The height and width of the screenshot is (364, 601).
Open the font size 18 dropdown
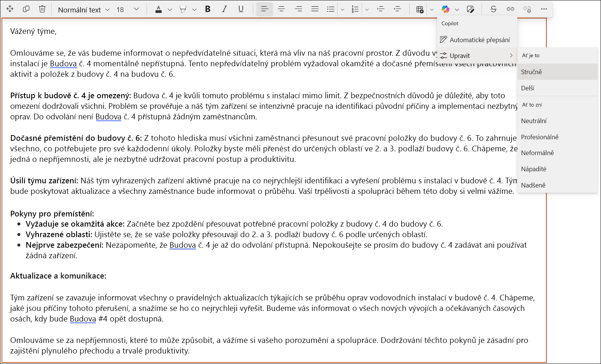tap(128, 9)
